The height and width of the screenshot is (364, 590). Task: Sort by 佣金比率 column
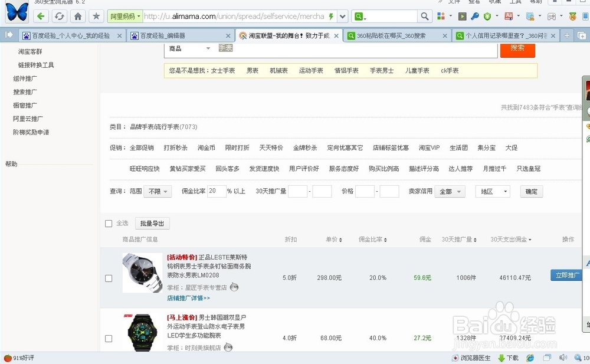[x=372, y=240]
